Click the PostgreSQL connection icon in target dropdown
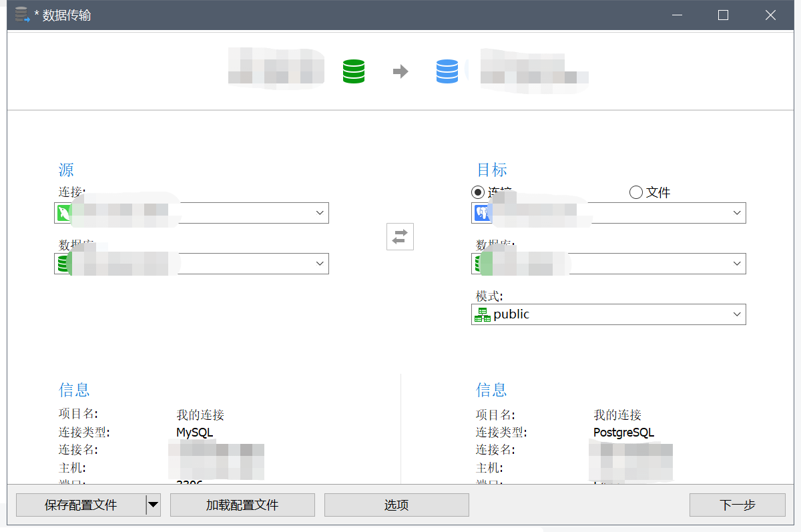Screen dimensions: 801x532 480,212
